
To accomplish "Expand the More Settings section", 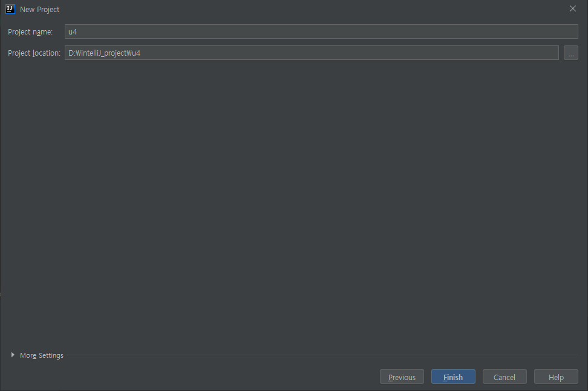I will (13, 355).
